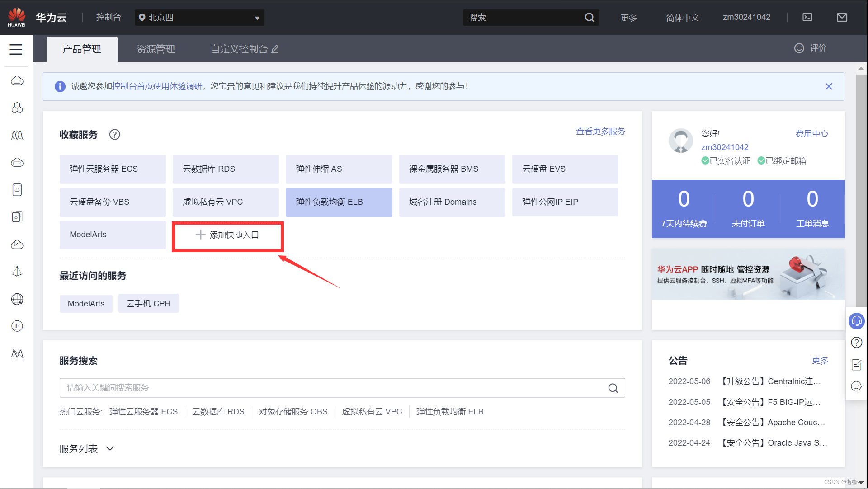This screenshot has width=868, height=489.
Task: Click the ModelArts sidebar icon
Action: 17,354
